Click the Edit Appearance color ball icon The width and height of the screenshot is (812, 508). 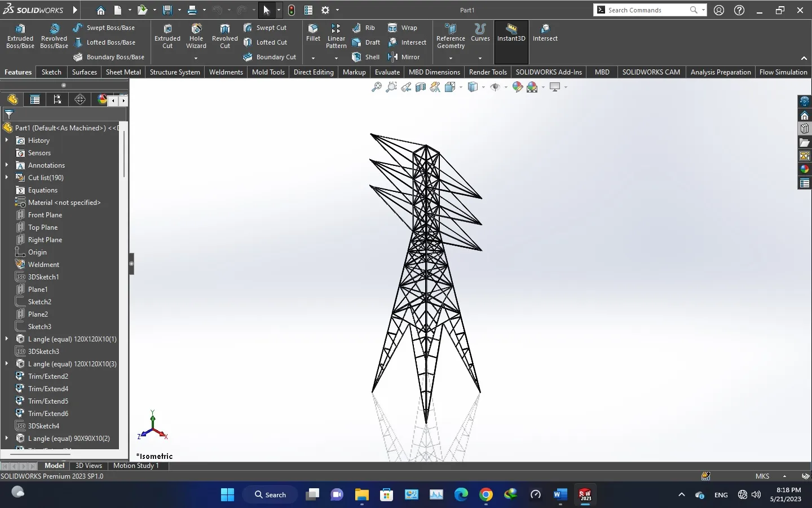click(x=517, y=87)
